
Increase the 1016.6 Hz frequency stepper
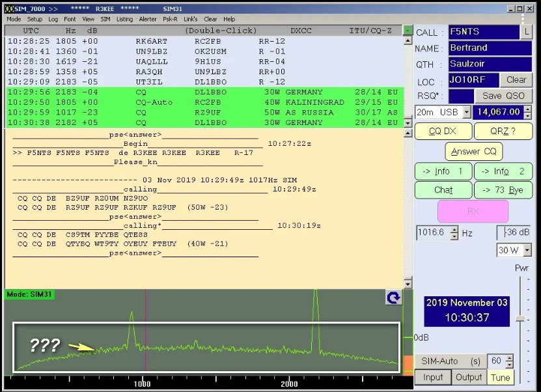(454, 229)
